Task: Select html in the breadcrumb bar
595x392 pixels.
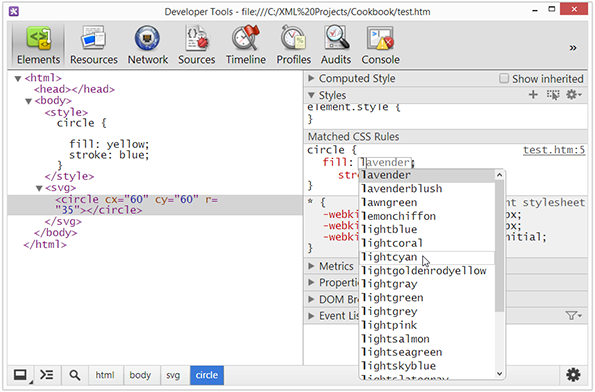Action: click(x=105, y=375)
